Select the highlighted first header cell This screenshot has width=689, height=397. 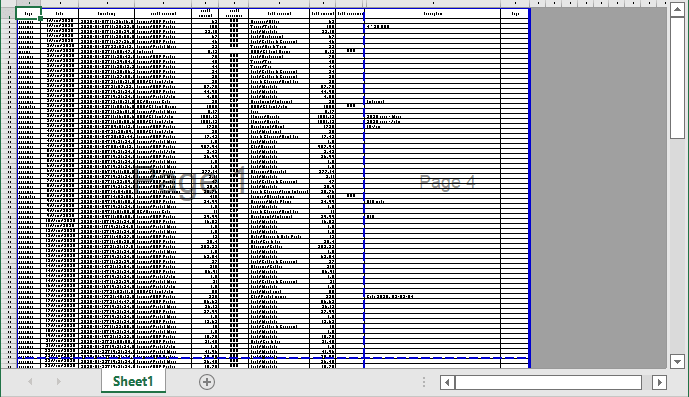tap(29, 14)
